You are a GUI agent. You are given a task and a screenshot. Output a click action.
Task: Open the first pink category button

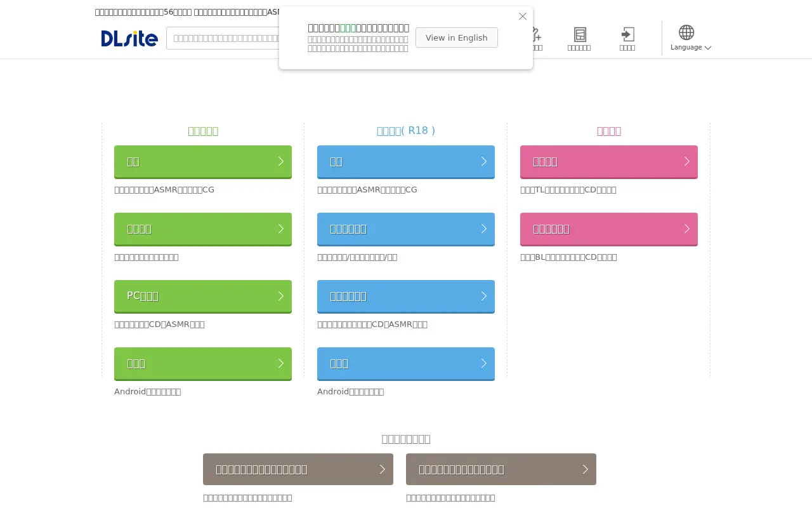click(609, 162)
